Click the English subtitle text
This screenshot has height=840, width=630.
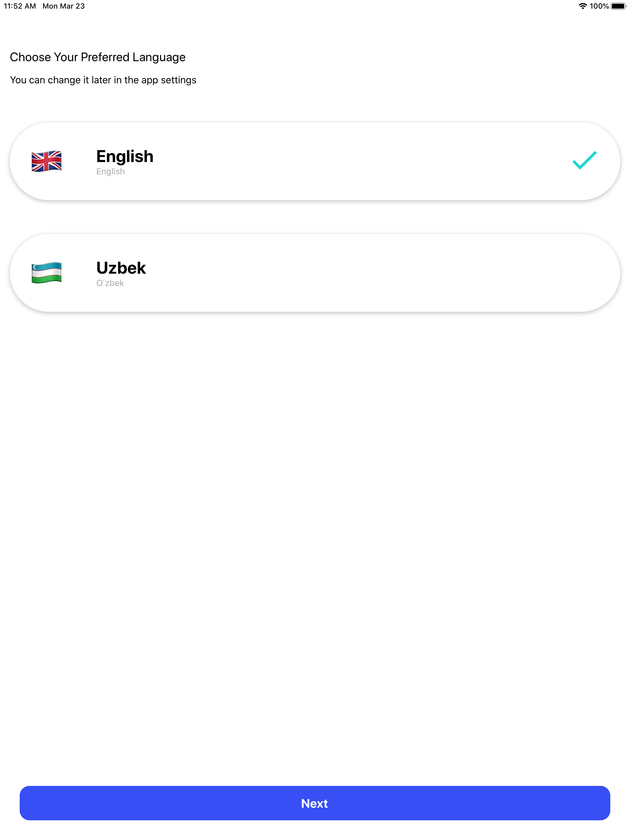point(110,171)
